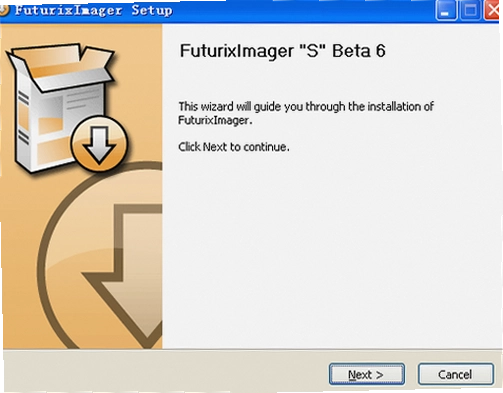
Task: Click the 'Click Next to continue' line
Action: coord(234,147)
